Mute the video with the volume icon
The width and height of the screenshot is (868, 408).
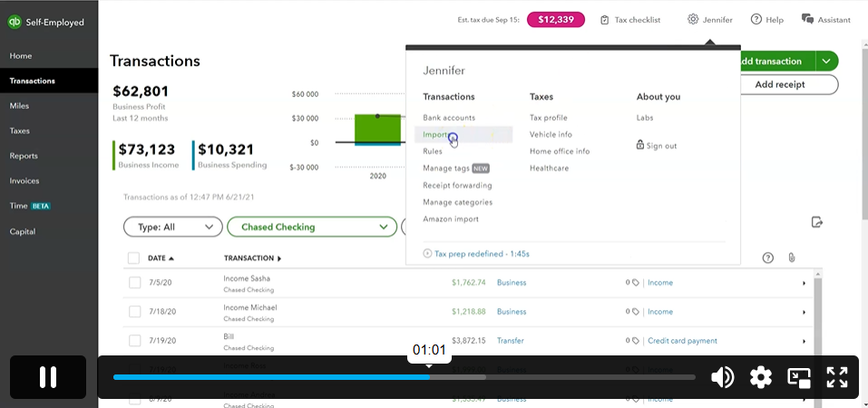pos(722,377)
